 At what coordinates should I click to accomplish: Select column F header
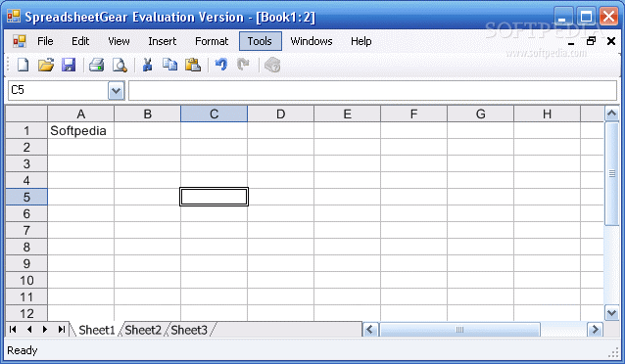click(x=413, y=114)
